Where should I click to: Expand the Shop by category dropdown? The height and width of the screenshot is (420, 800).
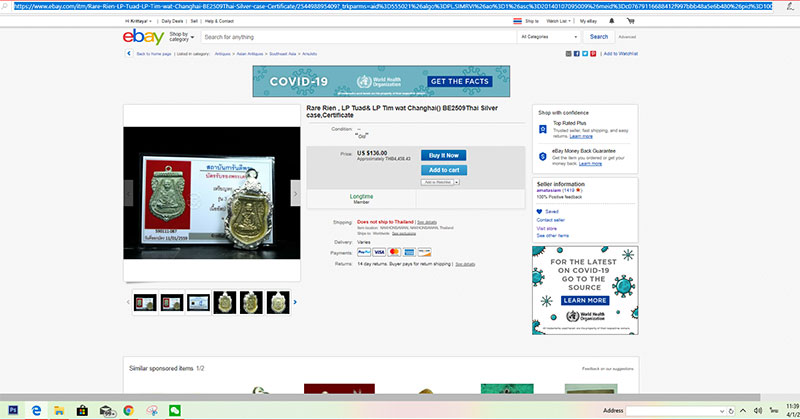[x=179, y=37]
